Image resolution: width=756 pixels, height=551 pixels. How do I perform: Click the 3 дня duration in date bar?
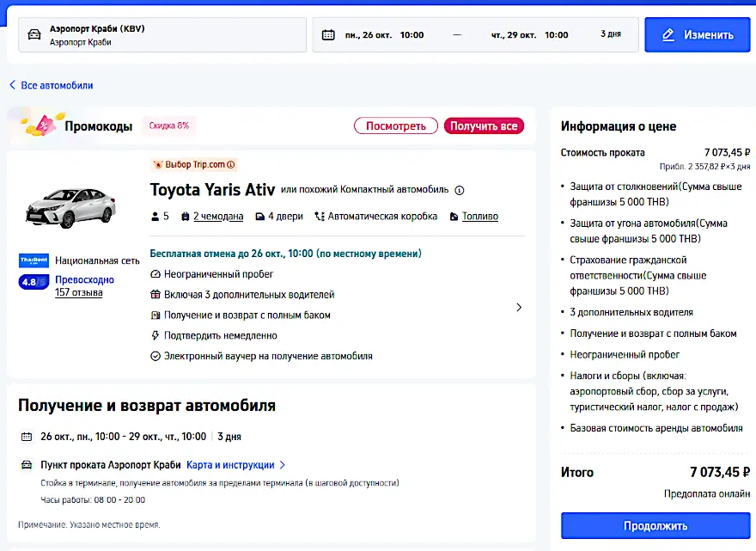(x=611, y=34)
